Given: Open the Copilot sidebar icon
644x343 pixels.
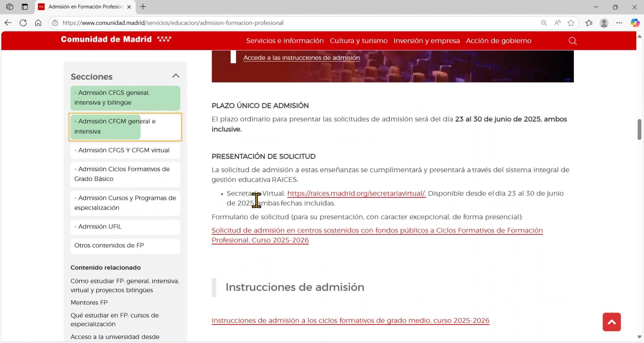Looking at the screenshot, I should [635, 23].
